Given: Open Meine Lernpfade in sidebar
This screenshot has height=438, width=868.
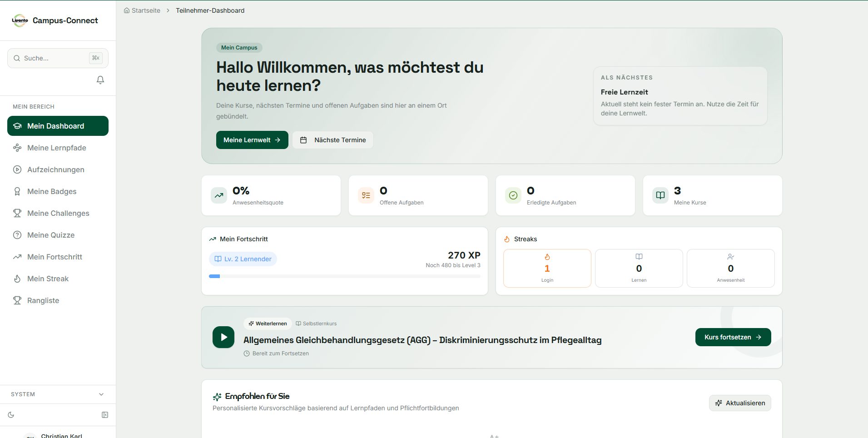Looking at the screenshot, I should click(58, 148).
